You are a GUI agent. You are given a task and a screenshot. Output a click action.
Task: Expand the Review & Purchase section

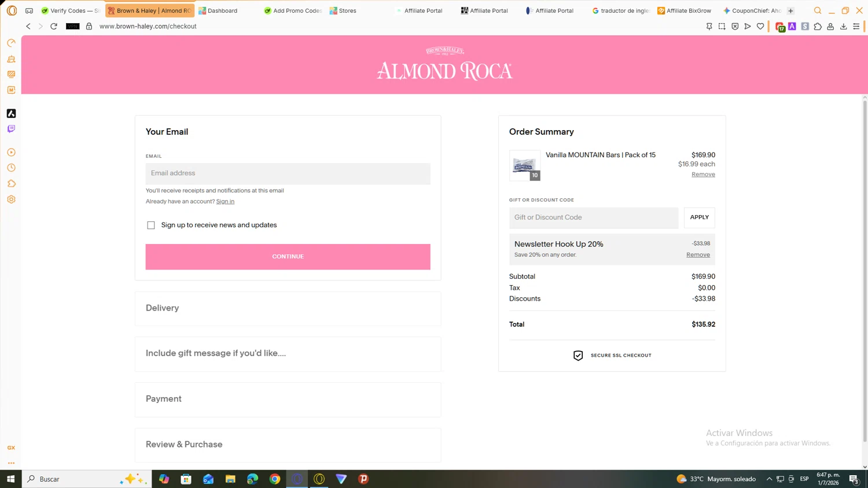[x=288, y=445]
